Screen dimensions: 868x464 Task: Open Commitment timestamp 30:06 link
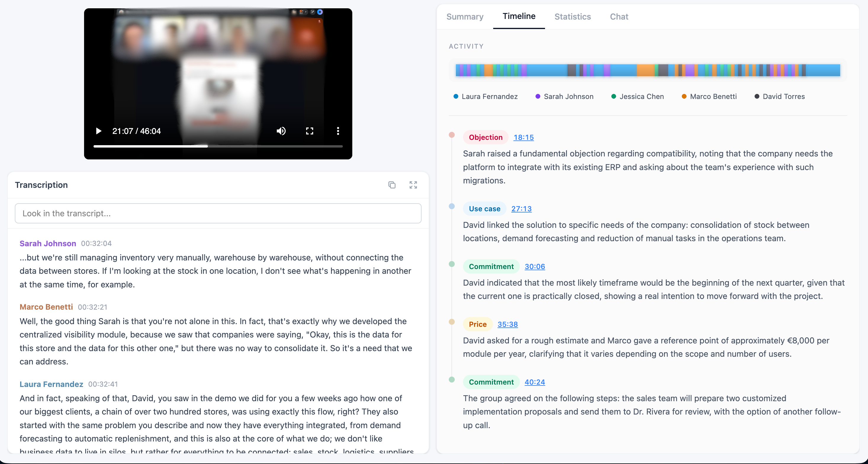(x=534, y=266)
